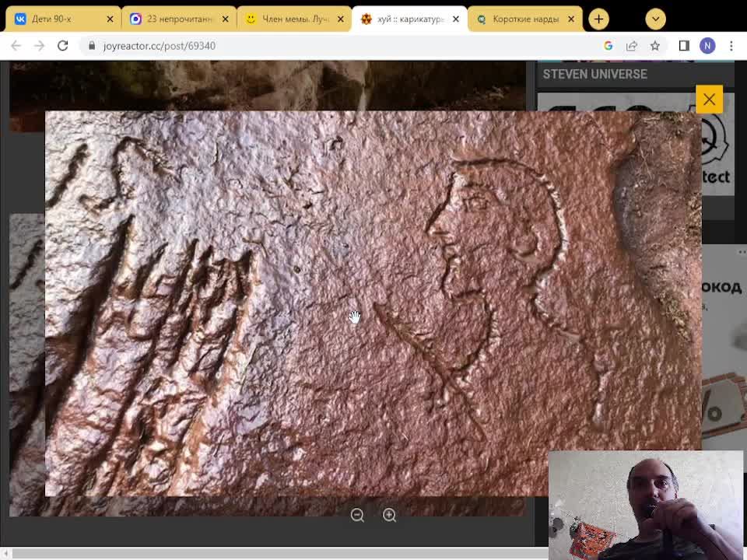The height and width of the screenshot is (560, 747).
Task: Close the active joyreactor tab
Action: click(456, 19)
